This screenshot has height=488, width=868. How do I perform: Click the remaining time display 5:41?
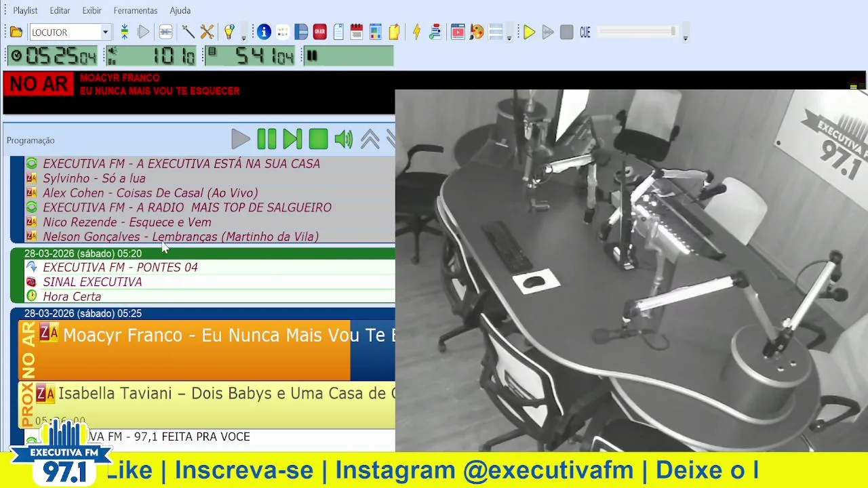coord(251,56)
